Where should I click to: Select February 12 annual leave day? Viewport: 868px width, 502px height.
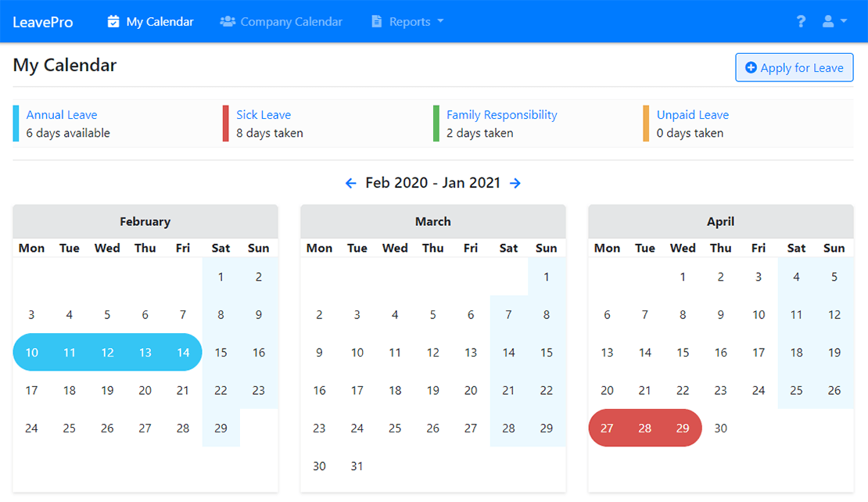[x=107, y=353]
